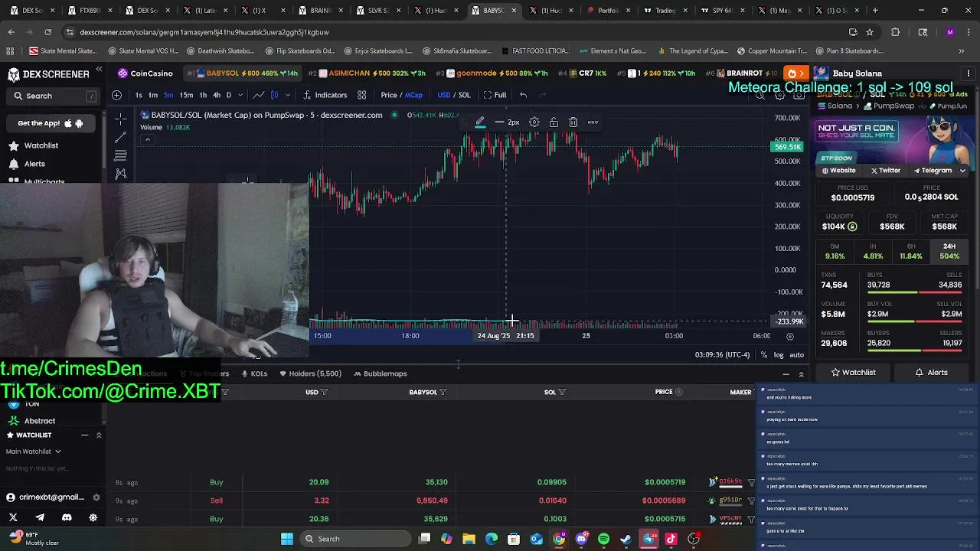The height and width of the screenshot is (551, 980).
Task: Bookmark this page with star icon
Action: [x=870, y=32]
